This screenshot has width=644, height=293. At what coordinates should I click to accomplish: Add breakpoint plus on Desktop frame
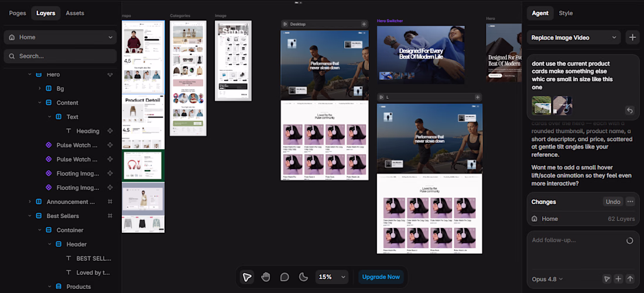364,24
